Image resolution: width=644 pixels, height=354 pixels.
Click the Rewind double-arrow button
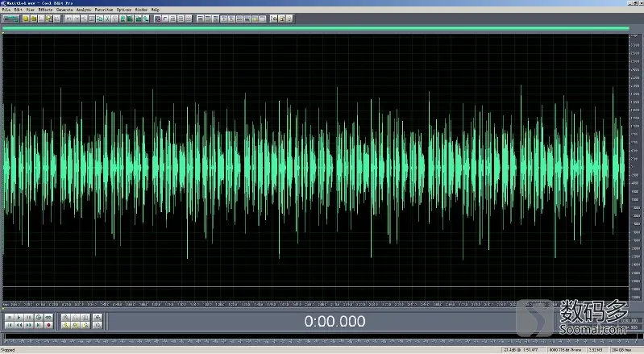point(19,325)
